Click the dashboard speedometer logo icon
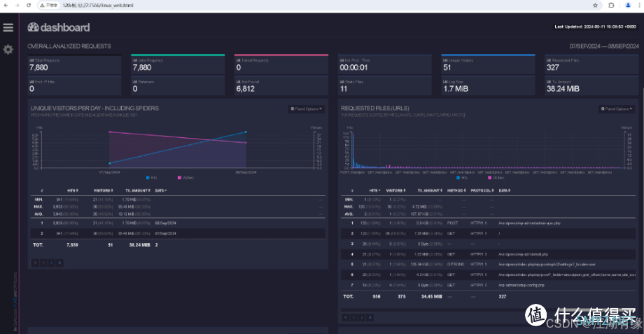This screenshot has height=334, width=644. (x=33, y=27)
